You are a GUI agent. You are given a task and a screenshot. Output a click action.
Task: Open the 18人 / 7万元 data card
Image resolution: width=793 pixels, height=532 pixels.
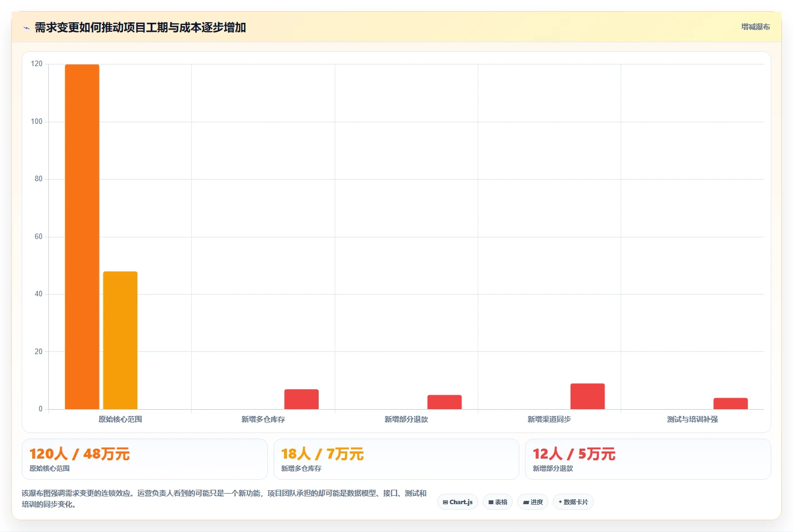pyautogui.click(x=396, y=459)
